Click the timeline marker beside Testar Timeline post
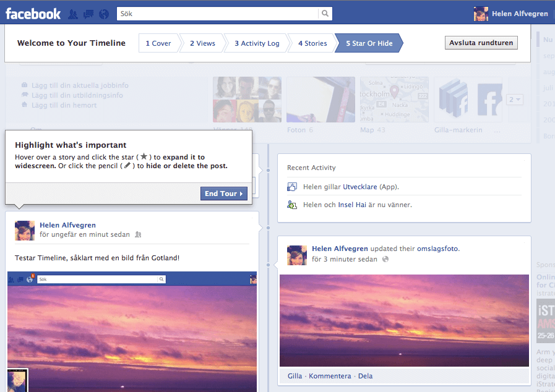The height and width of the screenshot is (392, 555). pos(269,228)
